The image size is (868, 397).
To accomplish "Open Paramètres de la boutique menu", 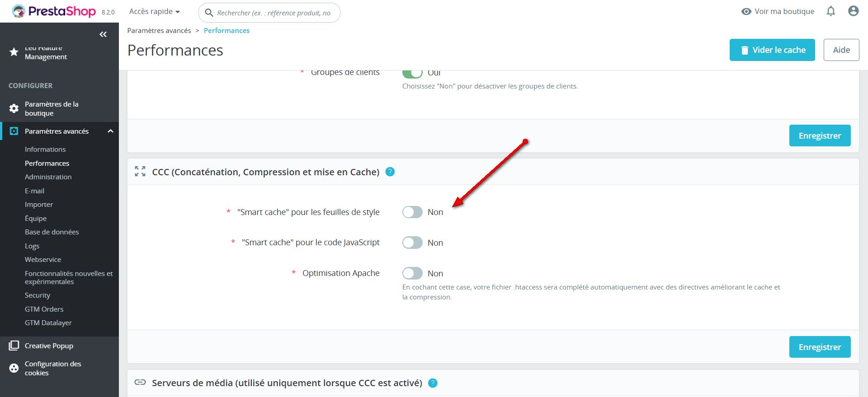I will [x=52, y=108].
